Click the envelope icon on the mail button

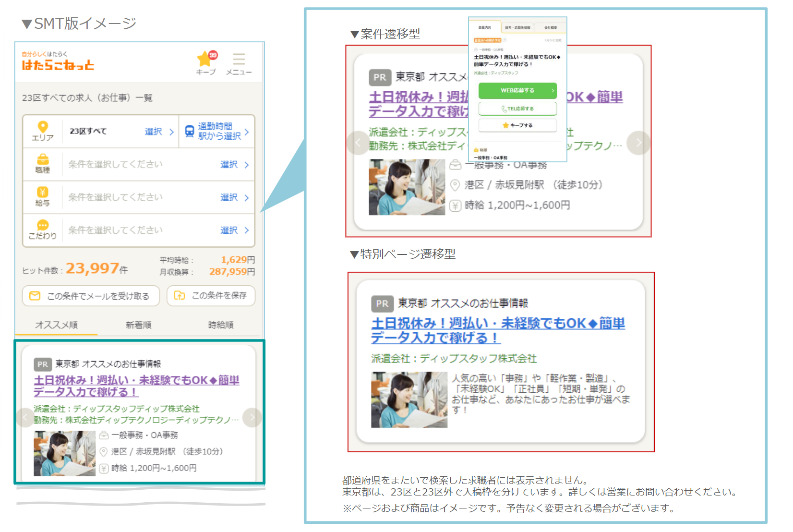click(x=35, y=296)
